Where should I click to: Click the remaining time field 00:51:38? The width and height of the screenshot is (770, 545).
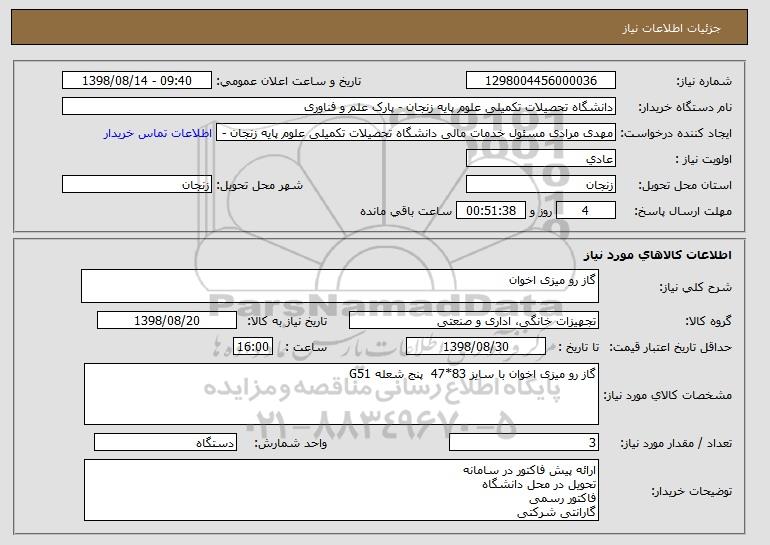(x=491, y=211)
